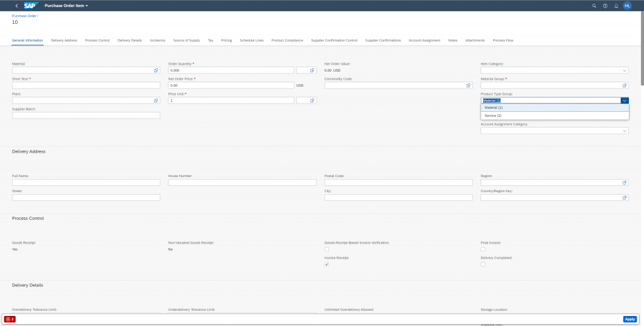
Task: Switch to Incoterms tab
Action: [x=158, y=41]
